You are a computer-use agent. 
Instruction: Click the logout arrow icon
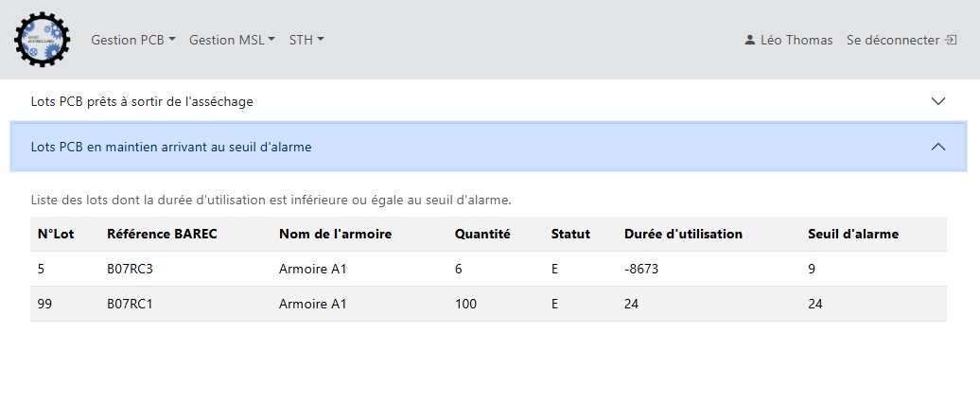tap(951, 40)
